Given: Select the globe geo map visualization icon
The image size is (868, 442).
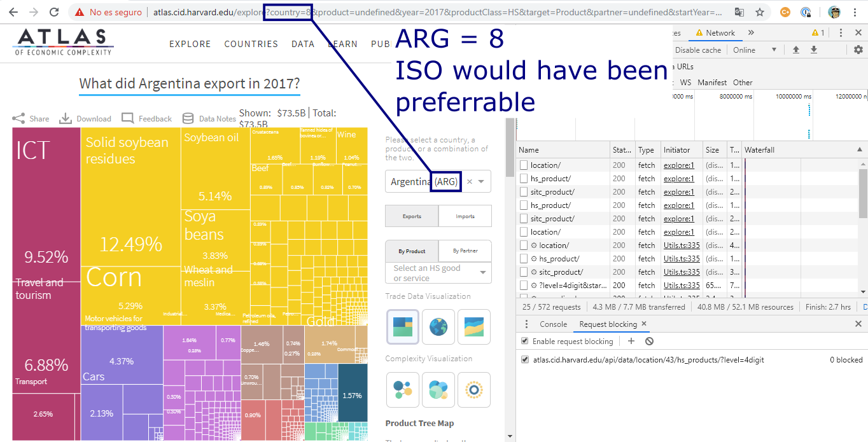Looking at the screenshot, I should coord(438,326).
